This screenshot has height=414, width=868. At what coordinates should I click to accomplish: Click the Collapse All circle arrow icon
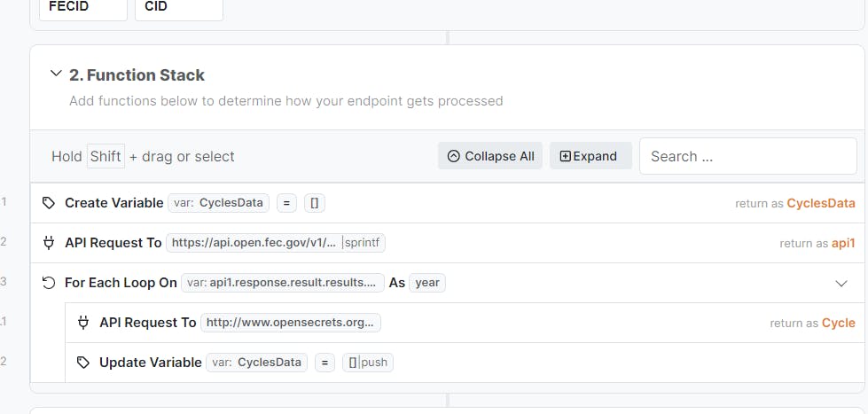coord(454,156)
